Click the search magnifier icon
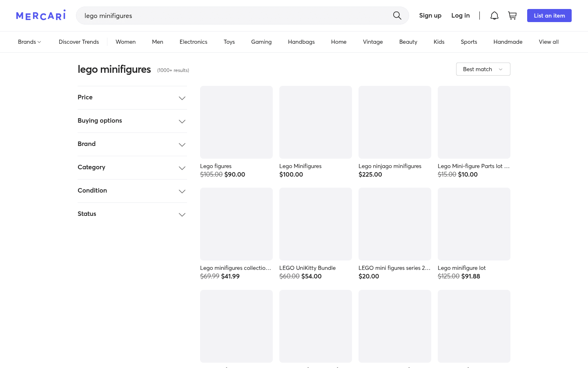Screen dimensions: 588x368 (x=397, y=16)
